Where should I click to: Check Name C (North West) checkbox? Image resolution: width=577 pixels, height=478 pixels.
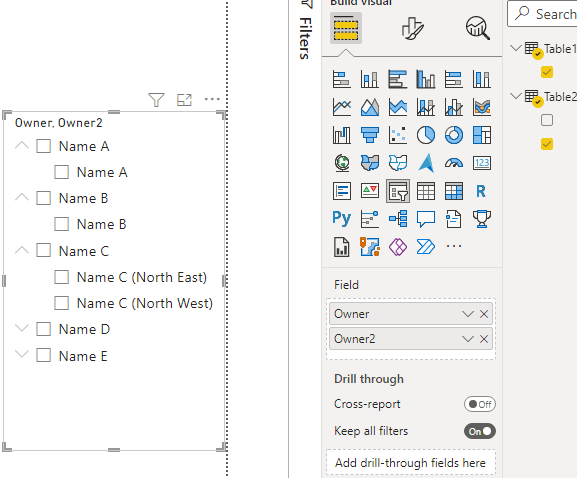tap(61, 303)
